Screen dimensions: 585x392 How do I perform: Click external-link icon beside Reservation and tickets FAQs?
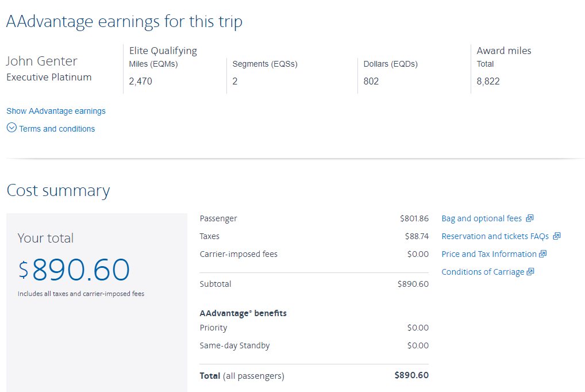tap(557, 236)
